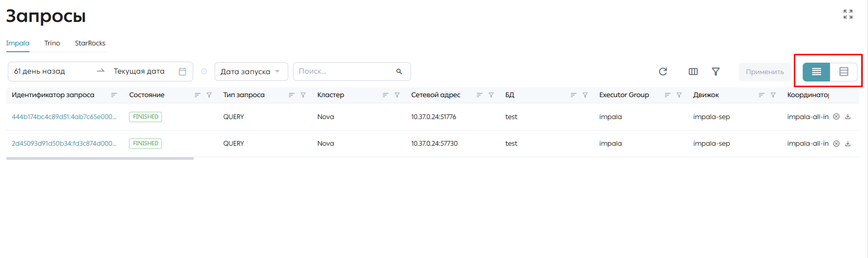Open query 444b174bc4c89d51 link
This screenshot has width=868, height=258.
(64, 117)
